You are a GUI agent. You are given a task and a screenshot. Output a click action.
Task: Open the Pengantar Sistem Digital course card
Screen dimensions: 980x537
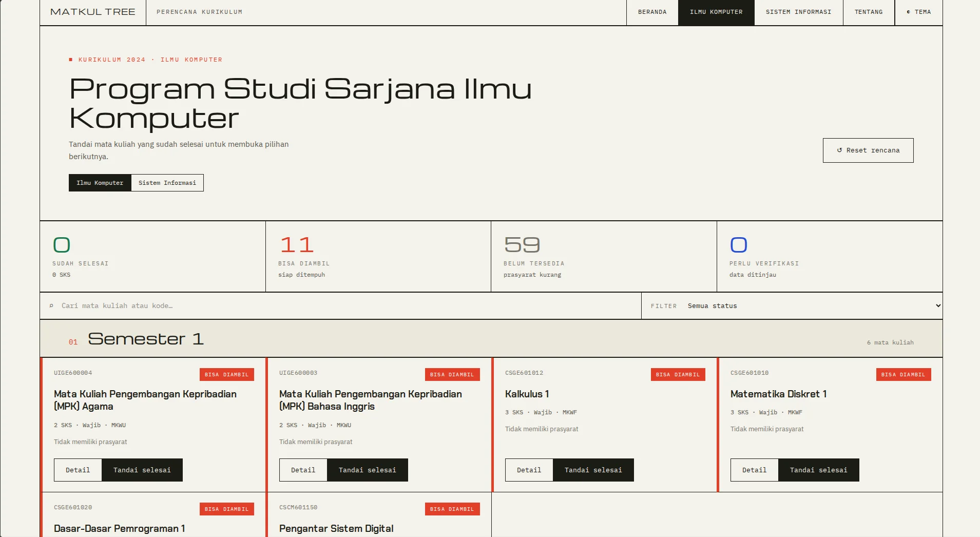click(x=379, y=515)
